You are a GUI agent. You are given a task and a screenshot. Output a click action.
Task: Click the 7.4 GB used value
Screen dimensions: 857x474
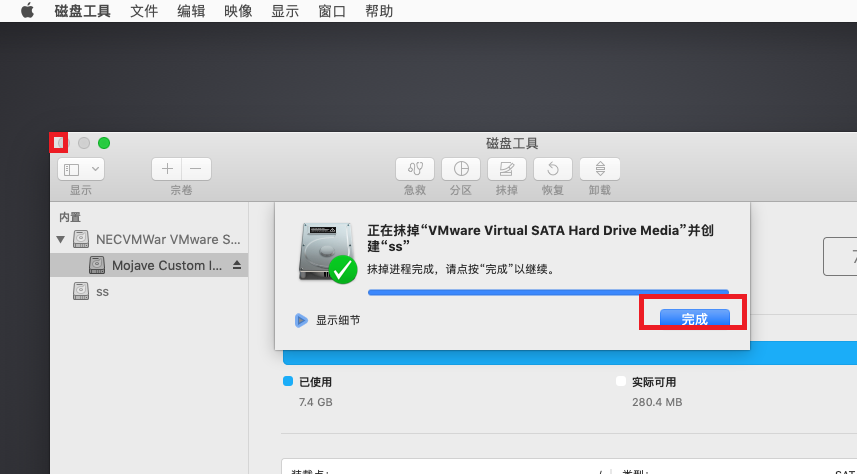coord(315,402)
